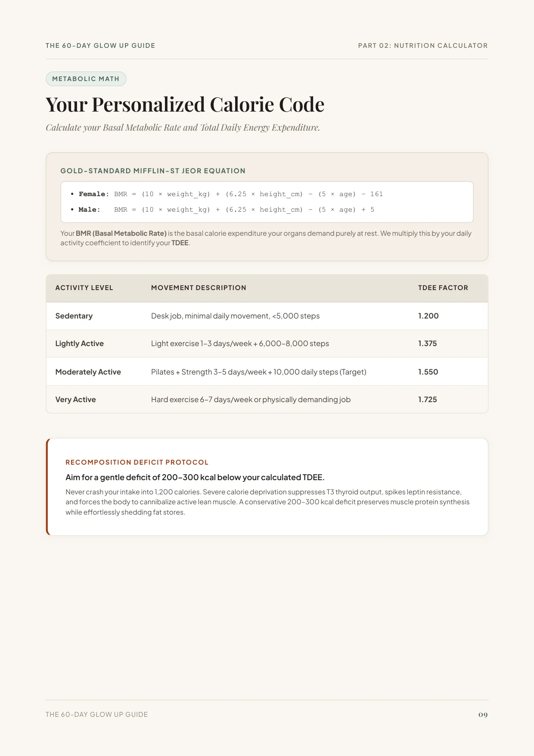The height and width of the screenshot is (756, 534).
Task: Click the Male BMR equation line
Action: [222, 209]
